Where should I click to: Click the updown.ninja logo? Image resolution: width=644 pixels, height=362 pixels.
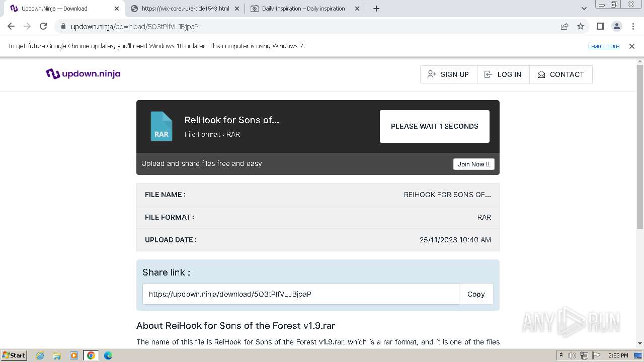point(83,74)
